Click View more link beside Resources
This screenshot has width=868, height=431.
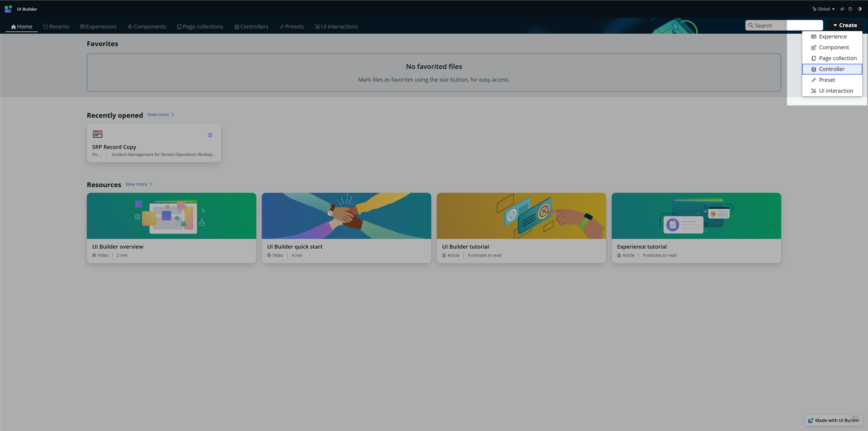coord(136,184)
